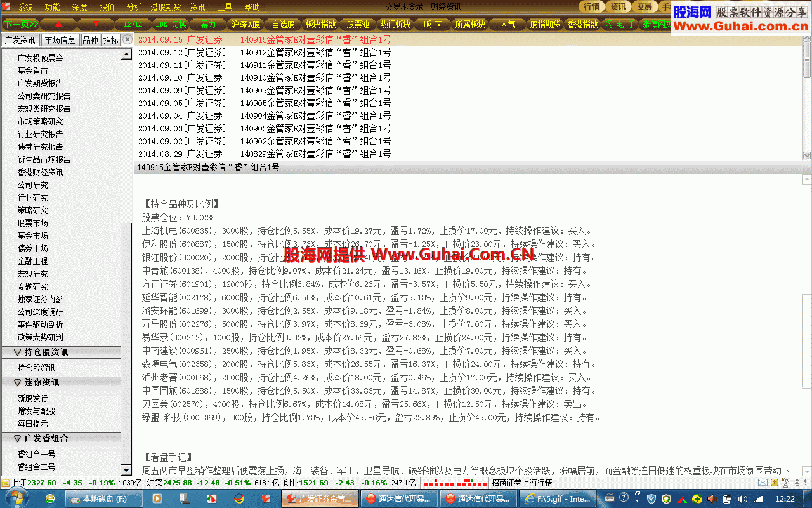Screen dimensions: 812x508
Task: Select the 2014.09.12 article row
Action: point(469,52)
